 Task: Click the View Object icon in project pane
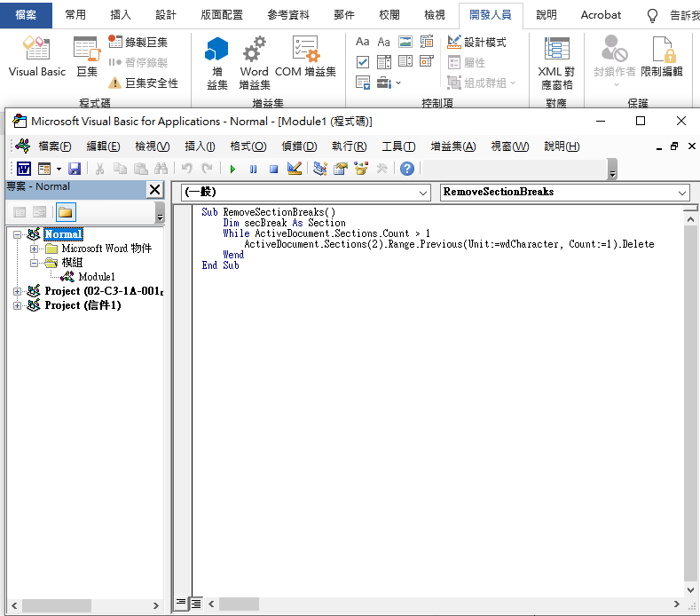39,212
